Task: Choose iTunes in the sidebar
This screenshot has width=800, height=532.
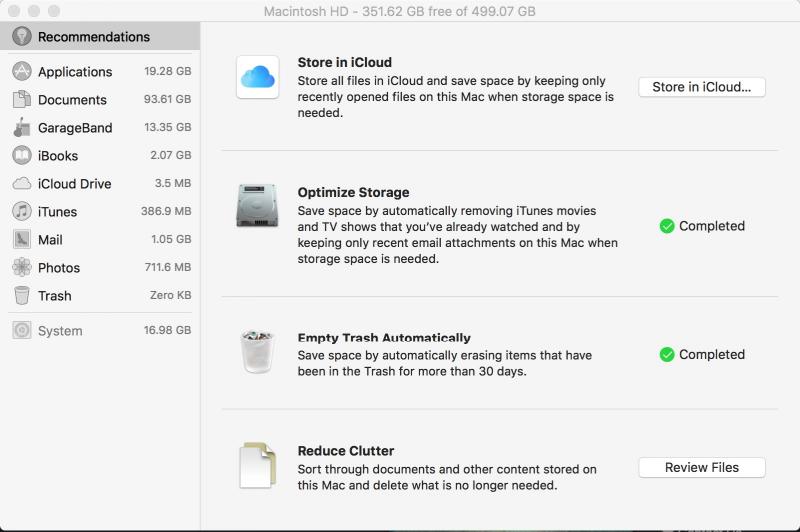Action: [100, 212]
